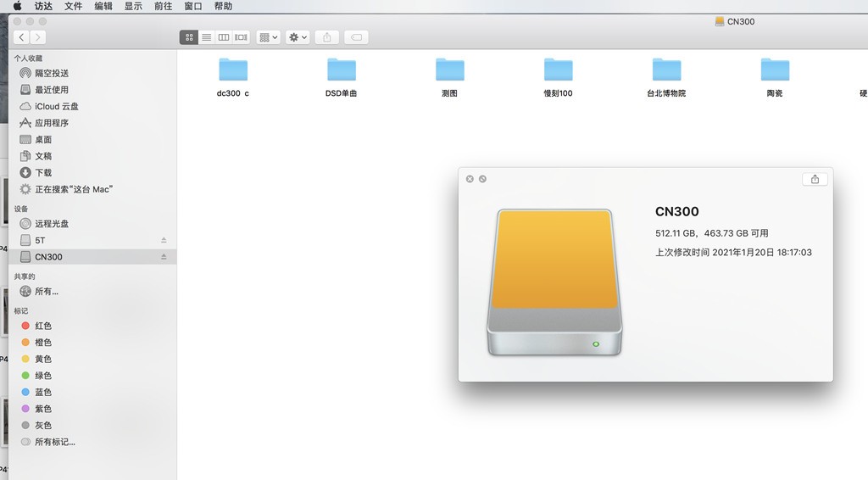Open the gear action dropdown menu
The image size is (868, 480).
pyautogui.click(x=298, y=37)
